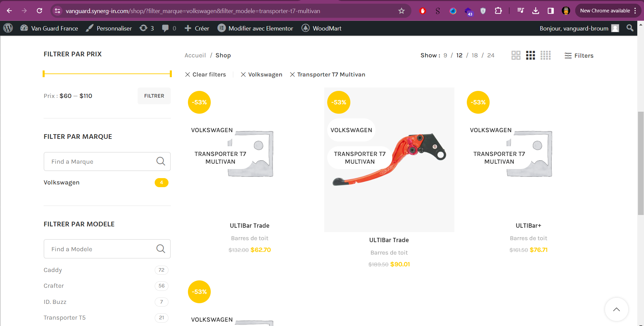Click the FILTRER price button

click(154, 96)
